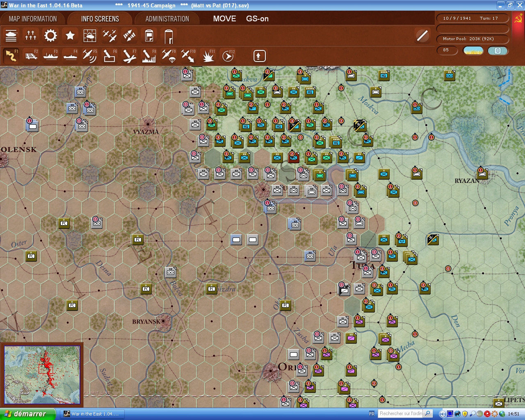Select PC counter near Oster river

[x=31, y=256]
